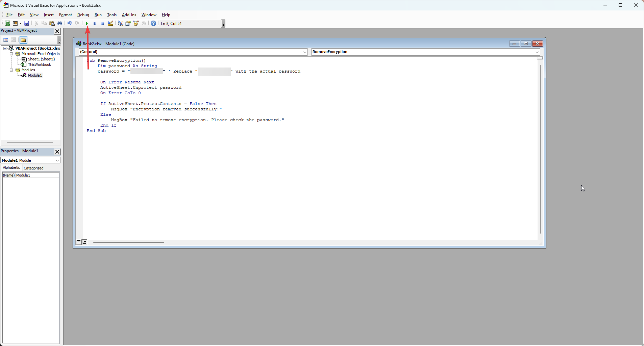Screen dimensions: 644x346
Task: Switch to the Alphabetic properties tab
Action: pos(11,168)
